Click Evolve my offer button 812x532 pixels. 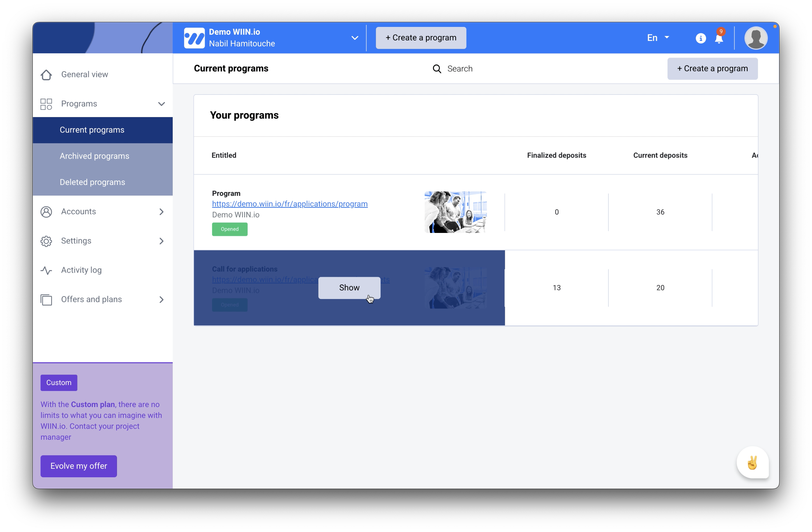pyautogui.click(x=78, y=466)
